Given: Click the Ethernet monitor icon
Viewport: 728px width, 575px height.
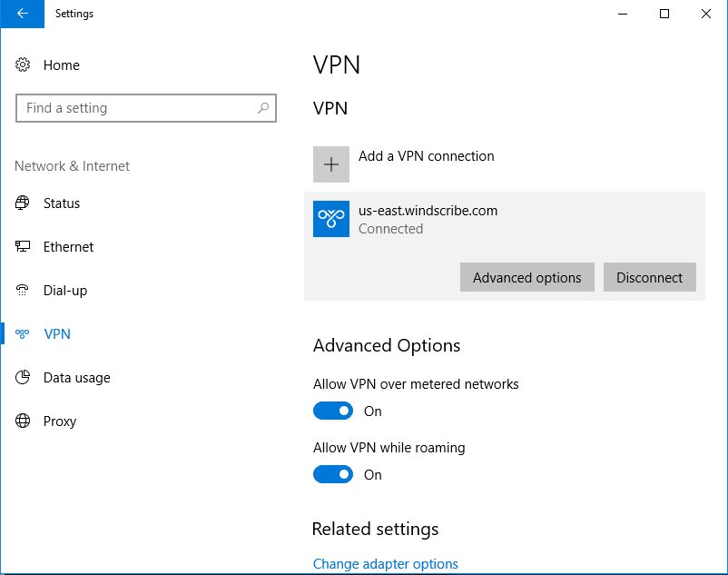Looking at the screenshot, I should (24, 247).
